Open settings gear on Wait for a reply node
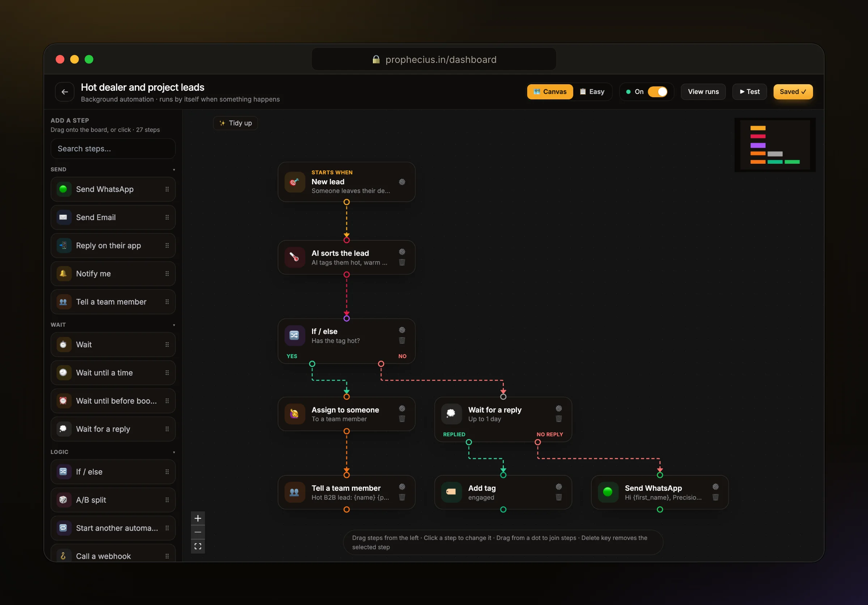Viewport: 868px width, 605px height. [x=558, y=408]
